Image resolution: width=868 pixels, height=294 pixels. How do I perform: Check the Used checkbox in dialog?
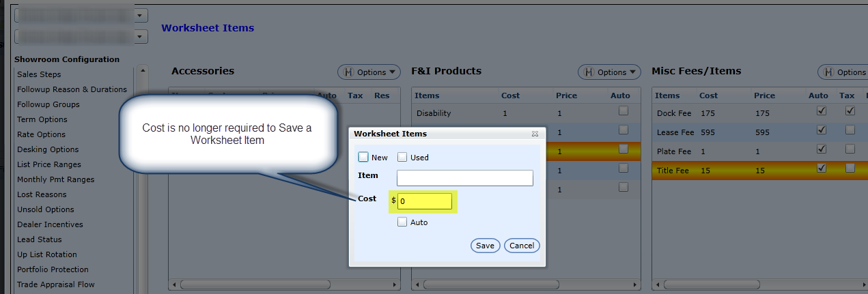402,157
